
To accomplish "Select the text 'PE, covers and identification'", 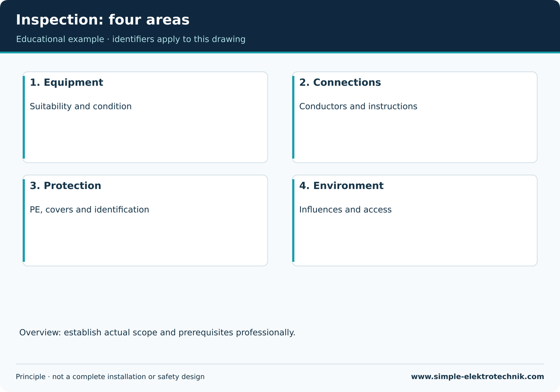I will point(90,210).
